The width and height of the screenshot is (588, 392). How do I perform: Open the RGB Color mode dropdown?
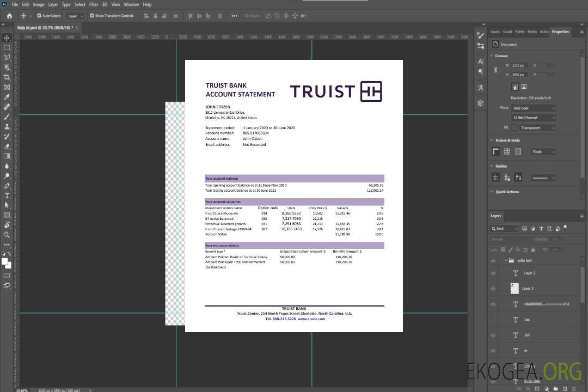tap(534, 108)
